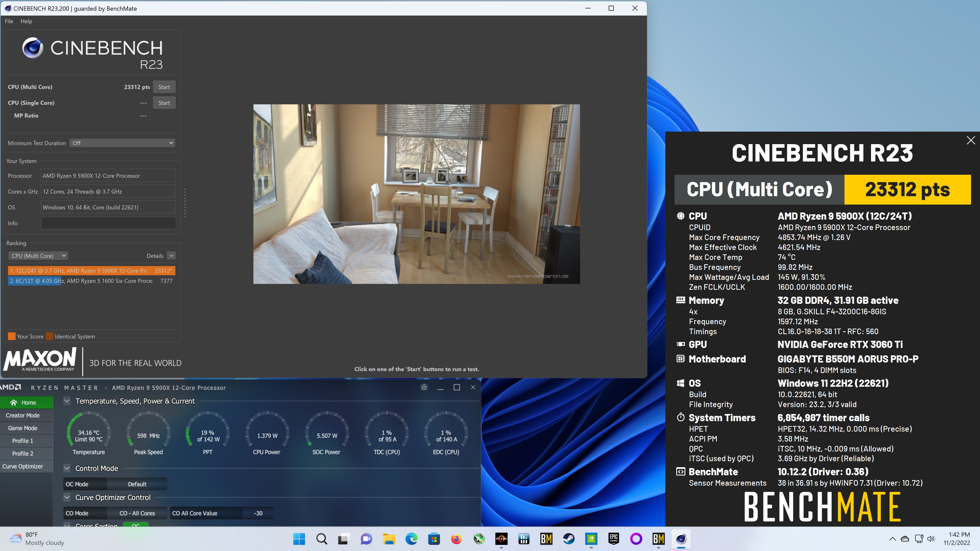This screenshot has height=551, width=980.
Task: Switch to Creator Mode in Ryzen Master
Action: tap(26, 415)
